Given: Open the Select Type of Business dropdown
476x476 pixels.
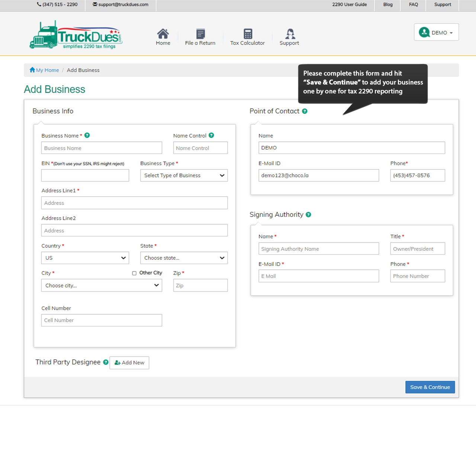Looking at the screenshot, I should coord(184,176).
